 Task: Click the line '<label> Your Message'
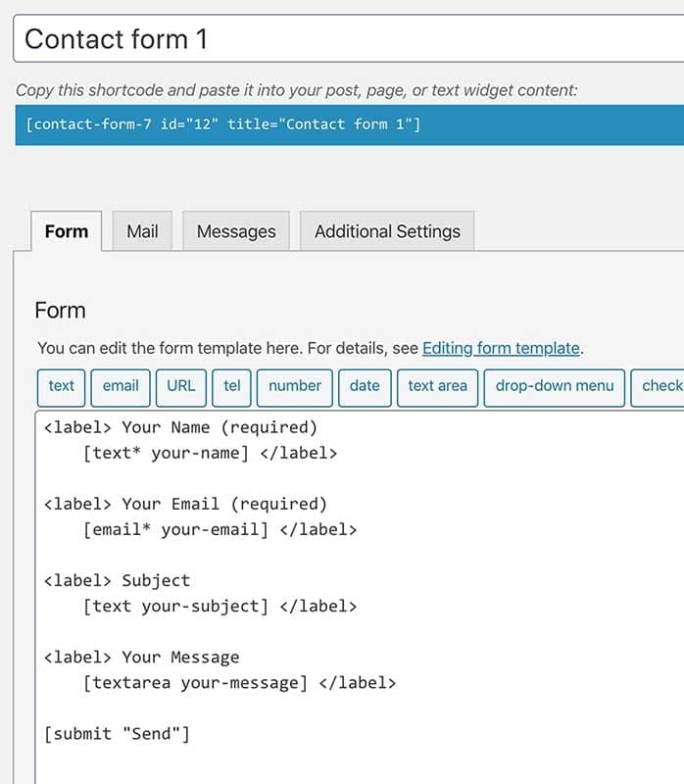click(141, 657)
